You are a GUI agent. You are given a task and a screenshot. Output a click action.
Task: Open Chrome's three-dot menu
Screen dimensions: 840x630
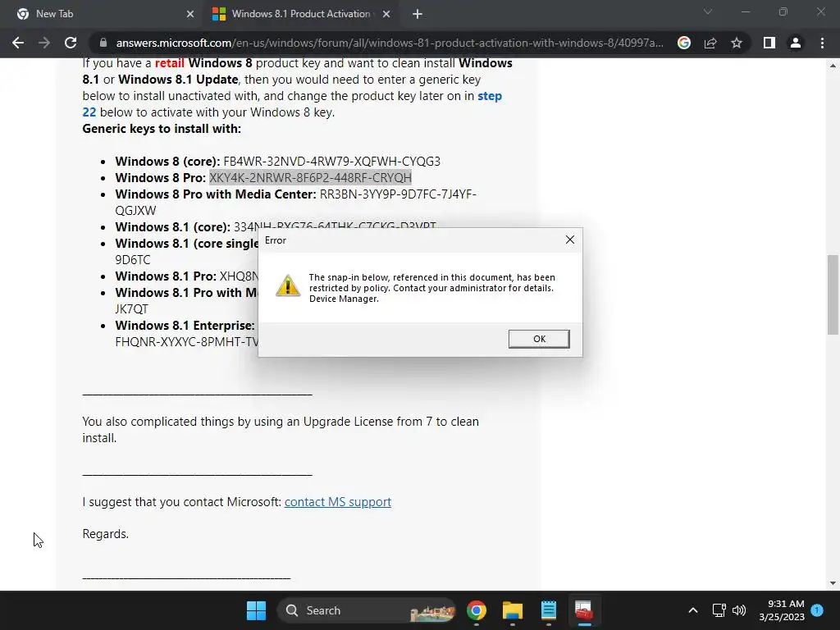pyautogui.click(x=822, y=43)
